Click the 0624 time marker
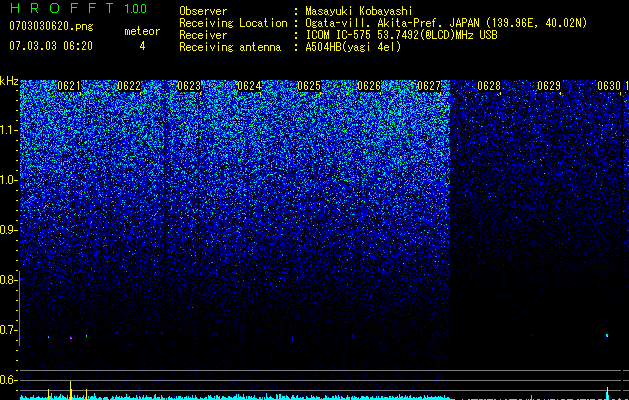Screen dimensions: 629x400 click(x=249, y=86)
